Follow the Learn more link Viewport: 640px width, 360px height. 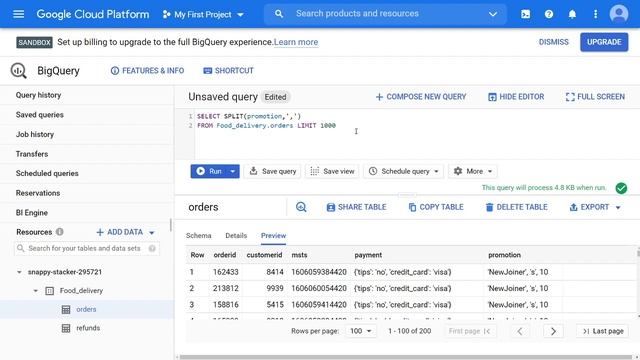296,42
